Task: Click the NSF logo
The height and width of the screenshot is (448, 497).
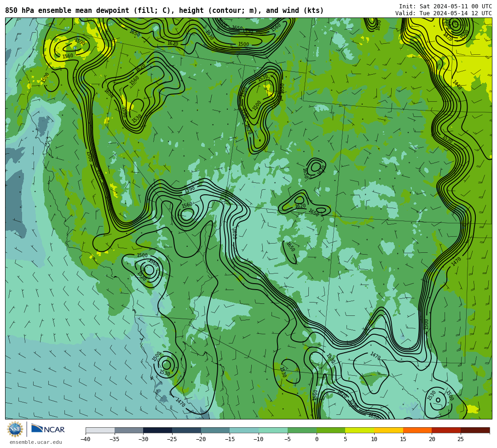Action: [15, 429]
